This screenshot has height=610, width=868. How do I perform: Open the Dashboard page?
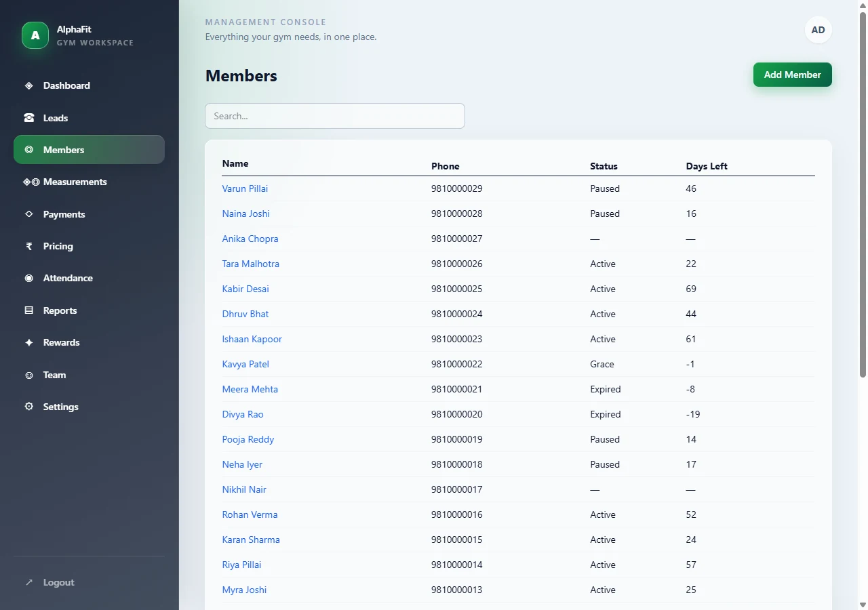click(x=89, y=85)
